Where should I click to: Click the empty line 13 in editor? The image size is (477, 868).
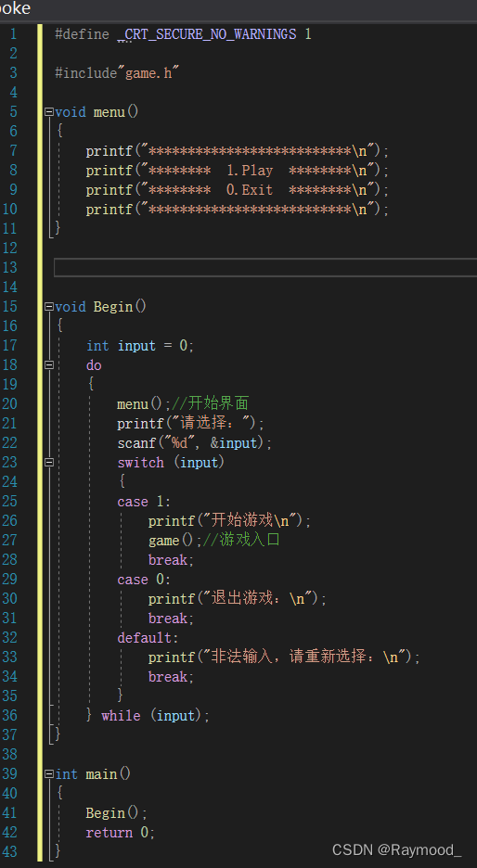[264, 267]
